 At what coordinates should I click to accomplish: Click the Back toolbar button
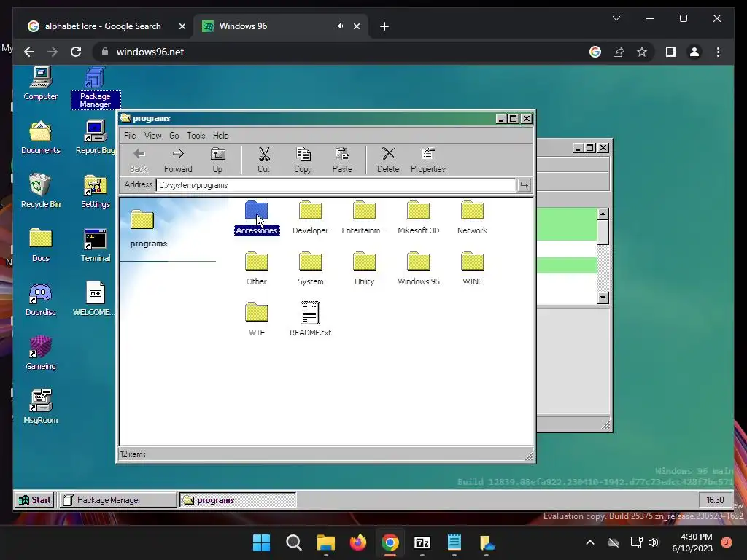click(x=139, y=160)
